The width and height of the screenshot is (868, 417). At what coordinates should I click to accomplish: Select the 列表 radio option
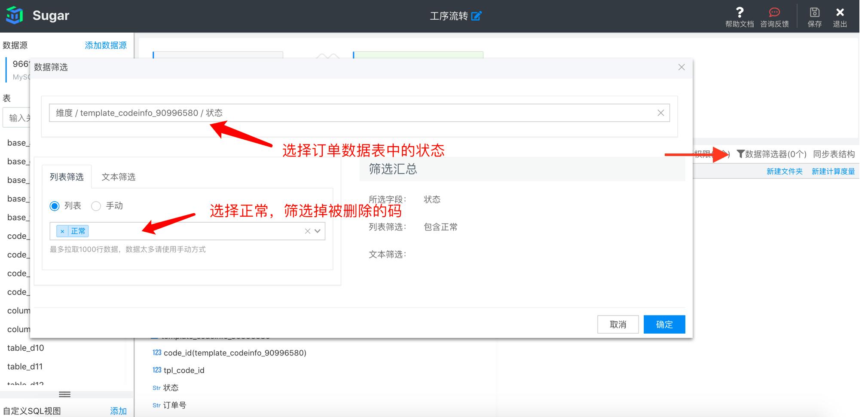pyautogui.click(x=55, y=206)
